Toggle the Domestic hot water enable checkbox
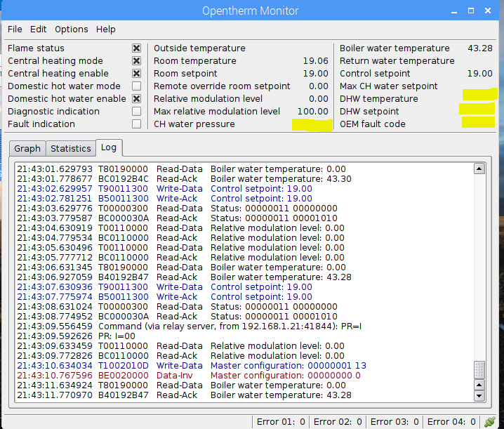Image resolution: width=504 pixels, height=429 pixels. point(136,99)
